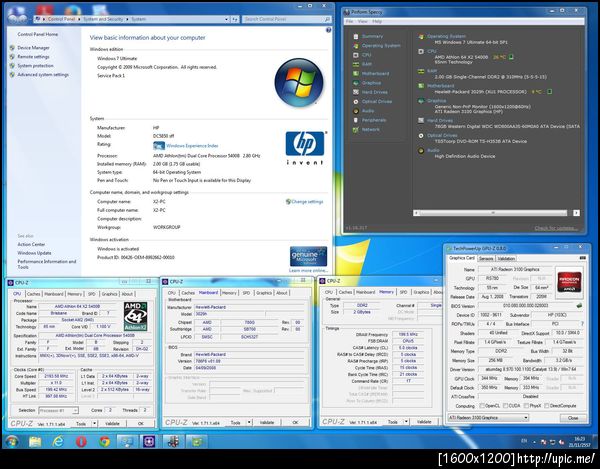The image size is (600, 469).
Task: Open Caches tab in CPU-Z CPU-tab window
Action: click(34, 294)
